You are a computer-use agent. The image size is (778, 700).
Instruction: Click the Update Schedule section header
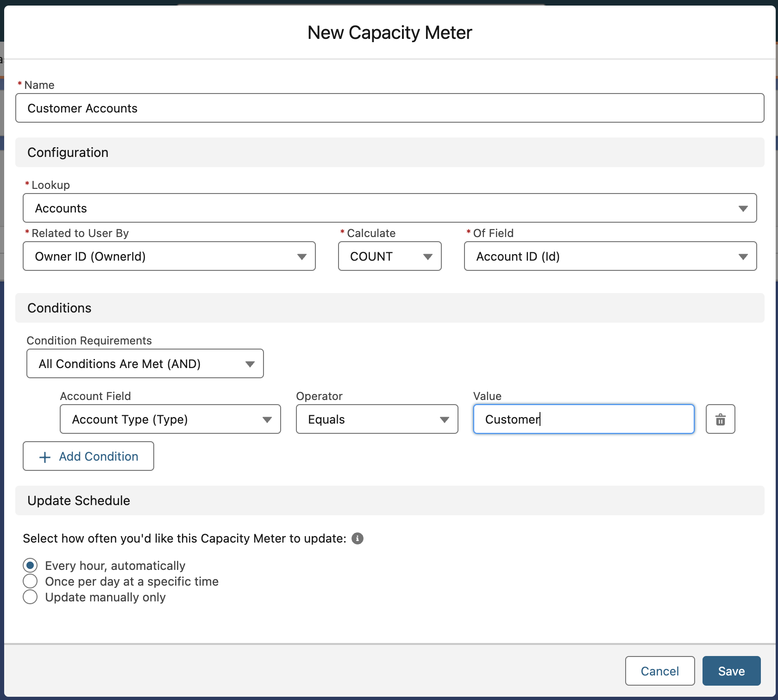point(79,501)
